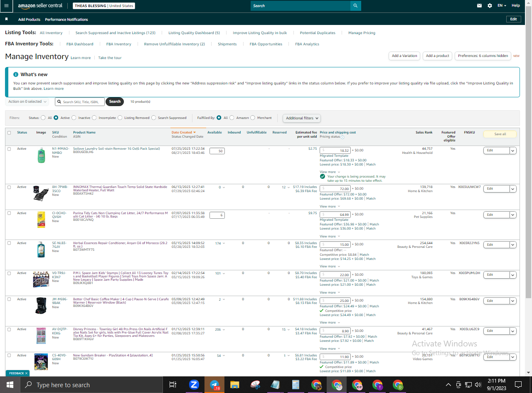Open the Shipments tab
The width and height of the screenshot is (532, 393).
tap(227, 44)
